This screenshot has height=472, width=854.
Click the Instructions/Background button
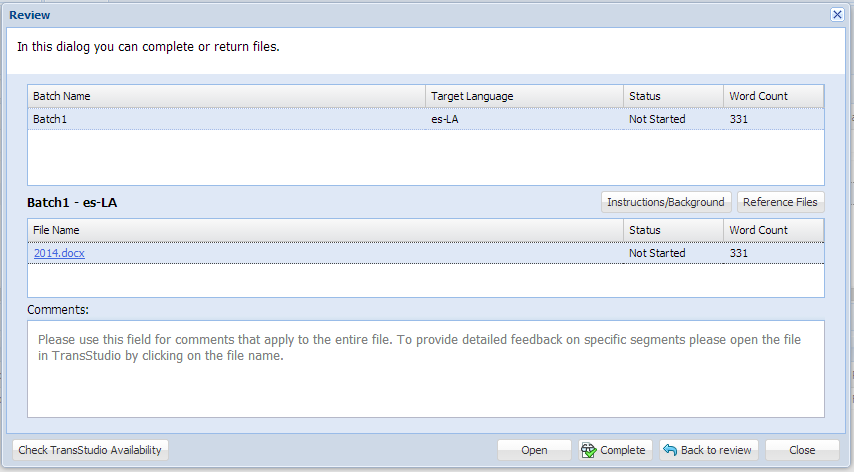666,202
